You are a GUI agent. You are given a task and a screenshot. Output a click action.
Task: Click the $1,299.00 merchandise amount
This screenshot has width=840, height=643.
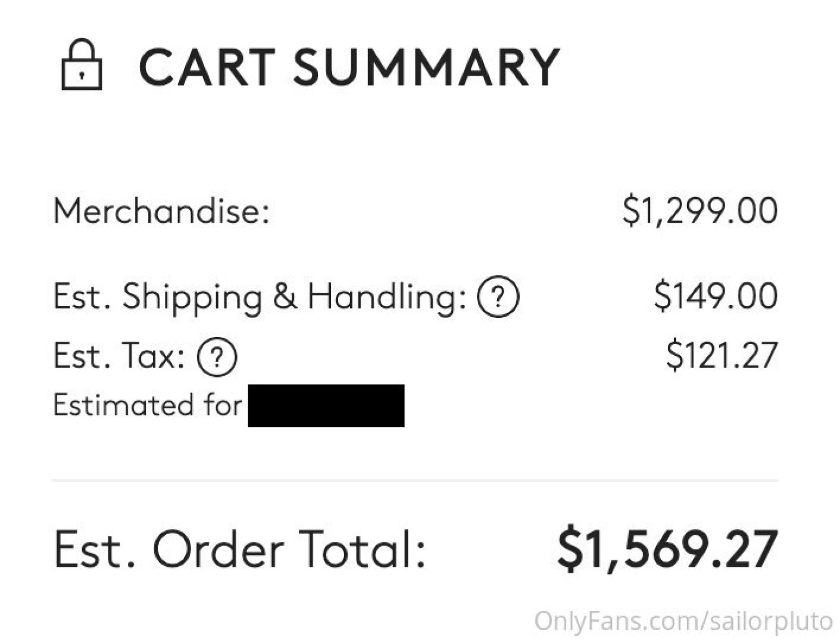pos(700,211)
